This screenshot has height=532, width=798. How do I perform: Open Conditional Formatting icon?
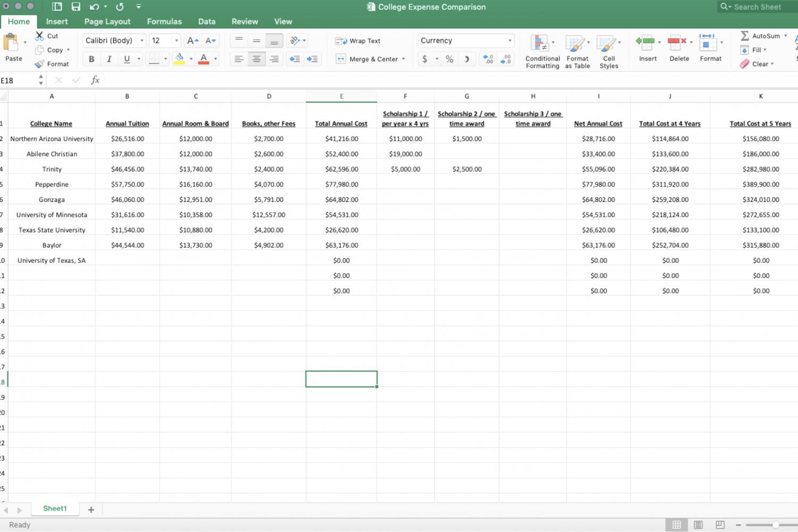point(539,44)
